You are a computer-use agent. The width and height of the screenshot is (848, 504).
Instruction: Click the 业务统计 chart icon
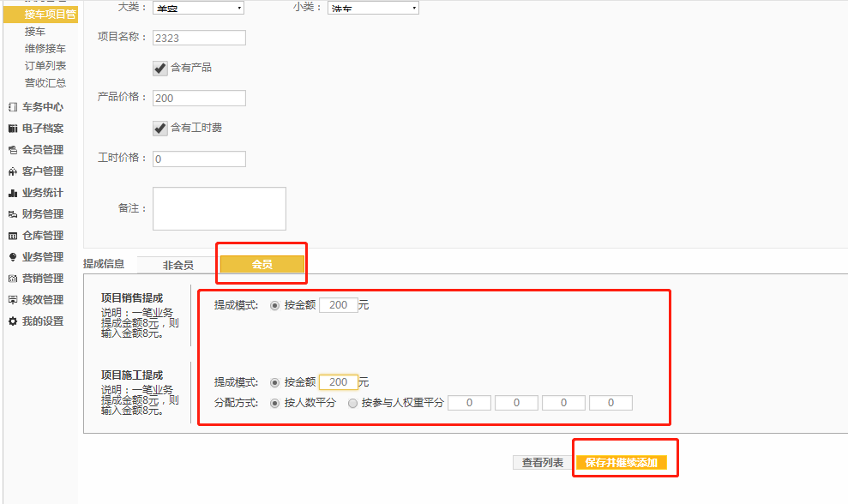pyautogui.click(x=13, y=193)
